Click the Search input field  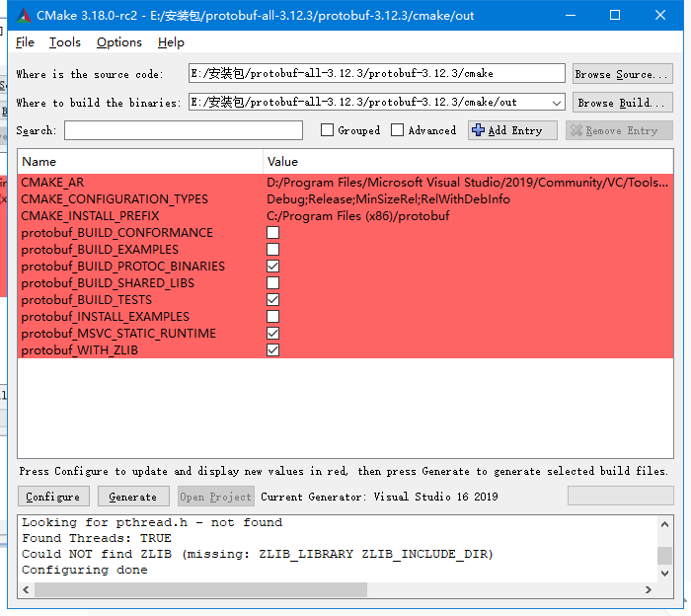coord(184,130)
